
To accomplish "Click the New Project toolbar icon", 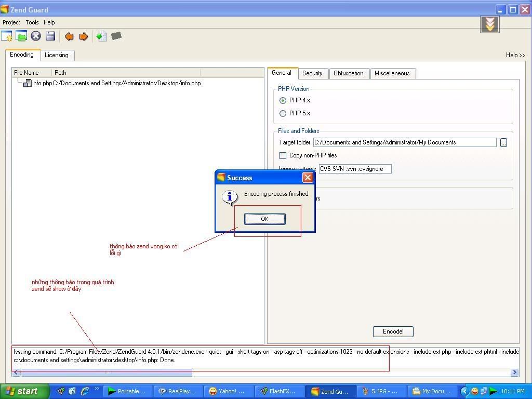I will 6,36.
